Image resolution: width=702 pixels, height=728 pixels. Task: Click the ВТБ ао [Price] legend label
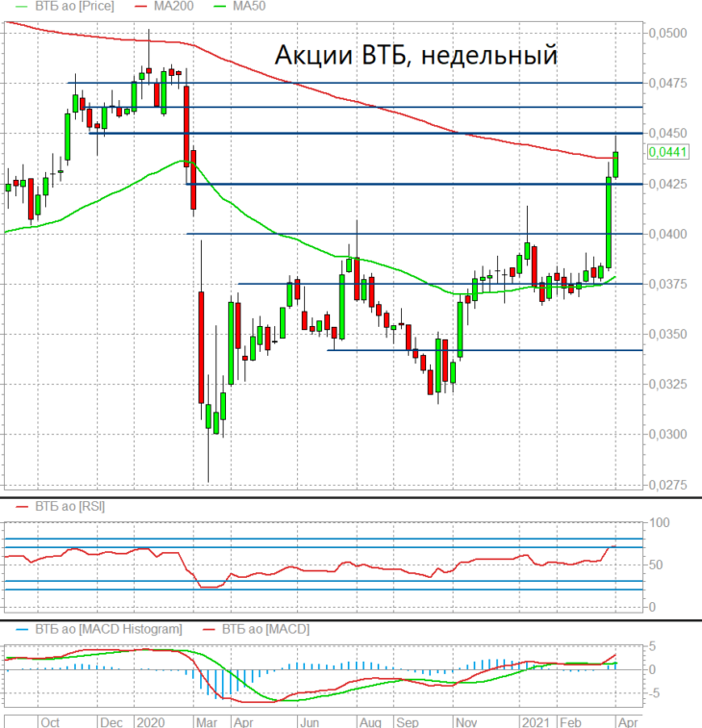[74, 6]
